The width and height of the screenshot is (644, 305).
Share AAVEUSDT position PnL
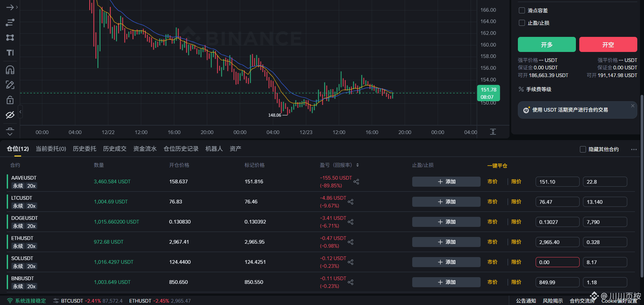[356, 182]
